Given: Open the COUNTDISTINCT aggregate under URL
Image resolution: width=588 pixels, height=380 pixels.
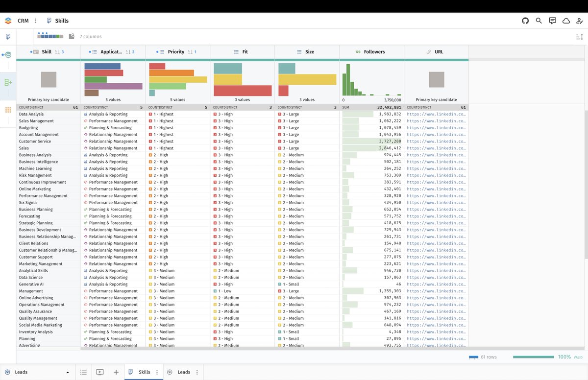Looking at the screenshot, I should [436, 107].
